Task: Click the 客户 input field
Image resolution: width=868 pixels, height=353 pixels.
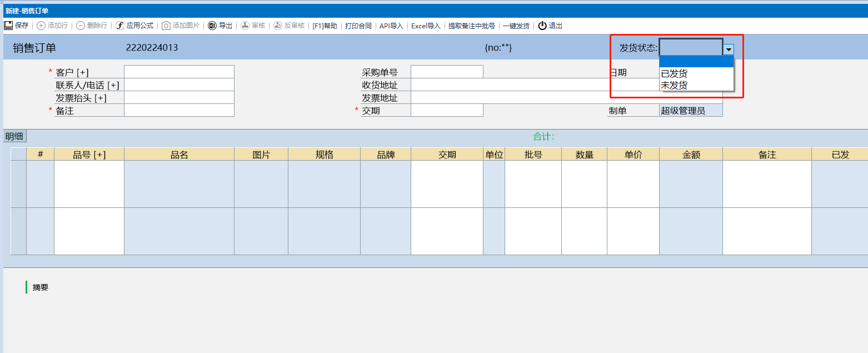Action: click(x=179, y=72)
